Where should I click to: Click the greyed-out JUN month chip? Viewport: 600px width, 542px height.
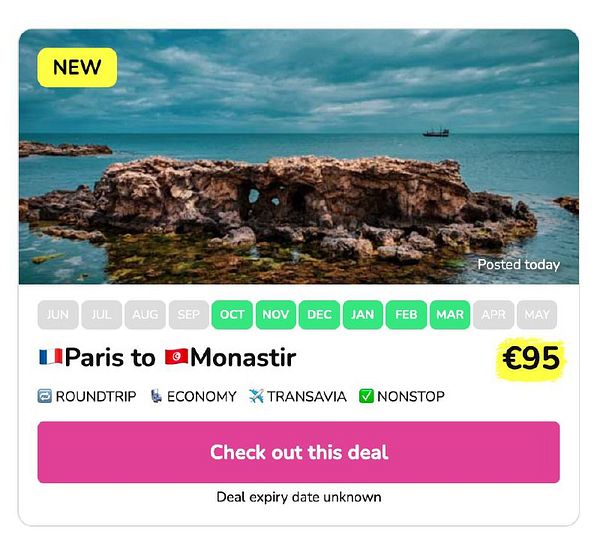point(58,315)
